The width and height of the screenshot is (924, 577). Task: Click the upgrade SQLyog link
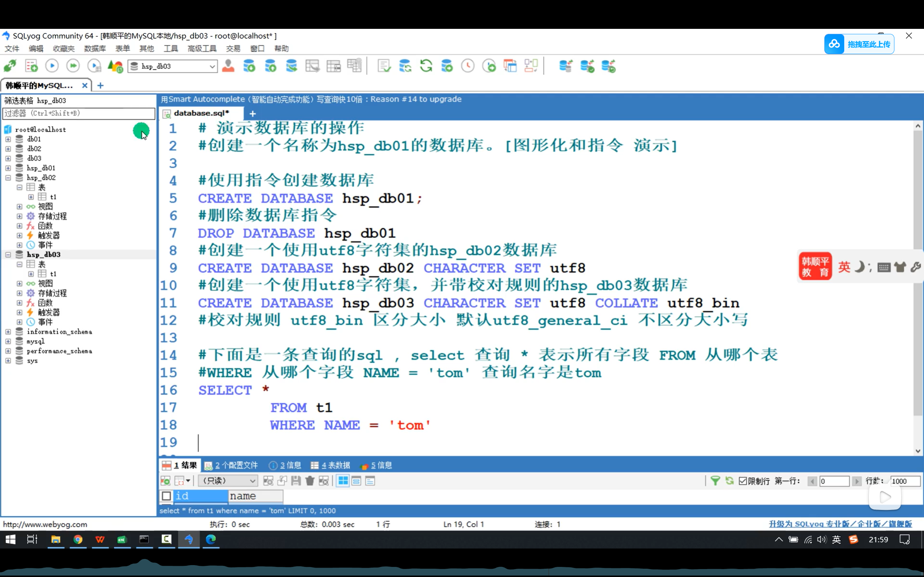(840, 524)
